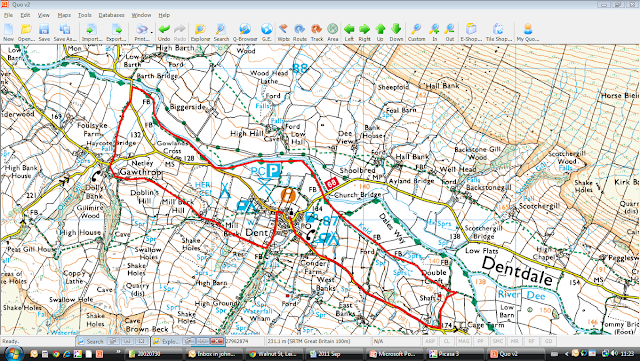Expand taskbar quick launch overflow chevron

[x=119, y=351]
